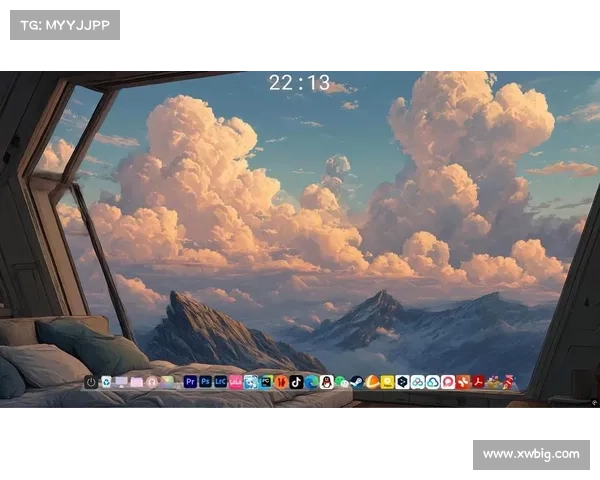Viewport: 600px width, 480px height.
Task: Click the TG: MYYJJPP label
Action: pyautogui.click(x=64, y=24)
